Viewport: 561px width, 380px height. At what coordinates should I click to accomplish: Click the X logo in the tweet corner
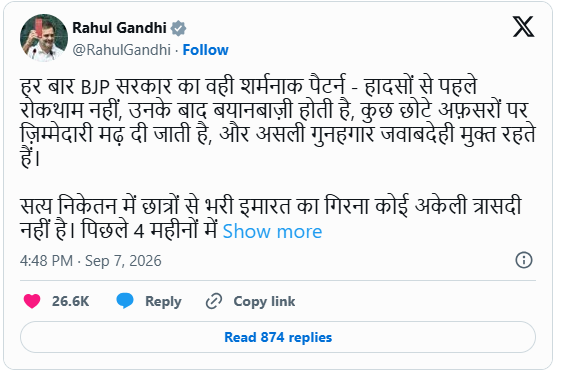coord(523,27)
